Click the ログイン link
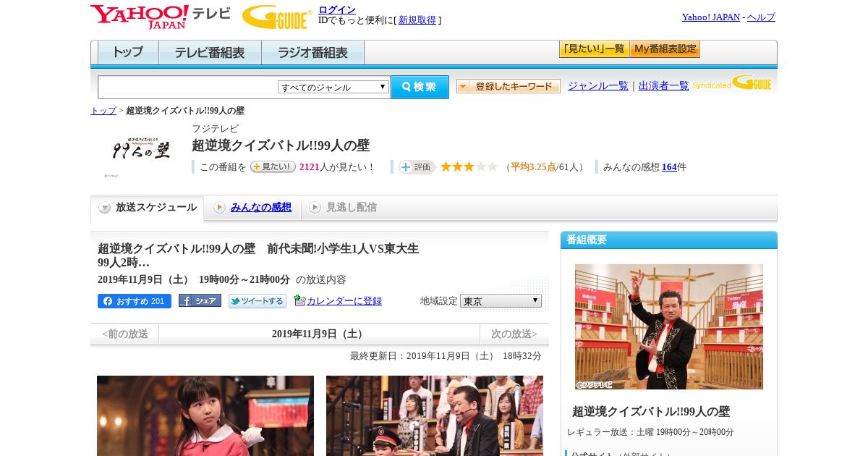Screen dimensions: 868x456 [337, 9]
